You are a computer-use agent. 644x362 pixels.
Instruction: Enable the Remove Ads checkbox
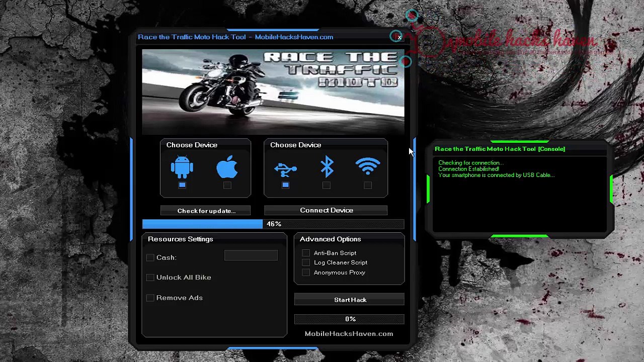coord(150,298)
